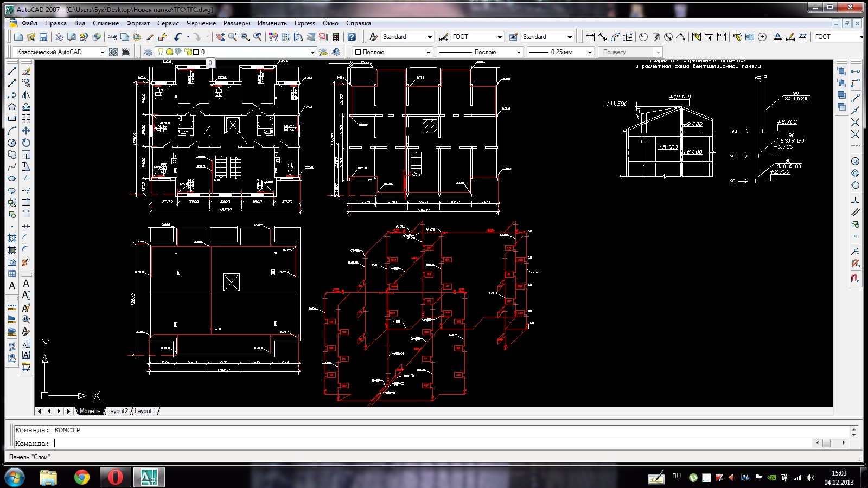The height and width of the screenshot is (488, 868).
Task: Open the text style Standard dropdown
Action: (x=430, y=37)
